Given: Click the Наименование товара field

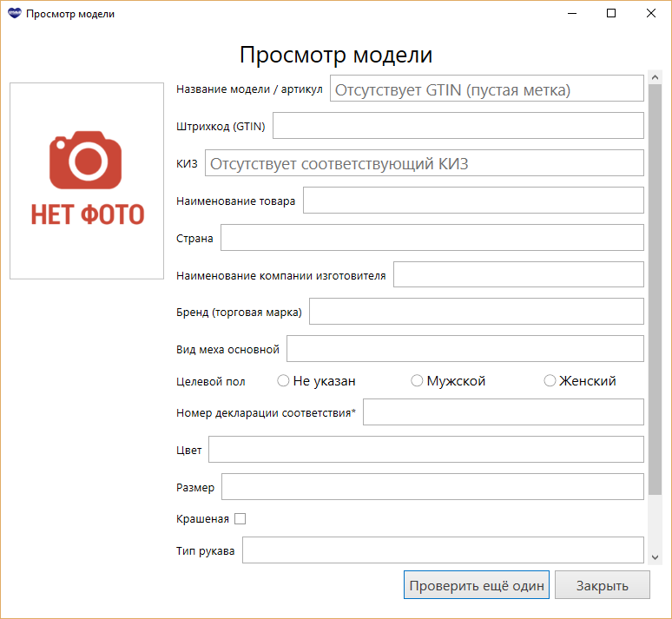Looking at the screenshot, I should click(473, 201).
